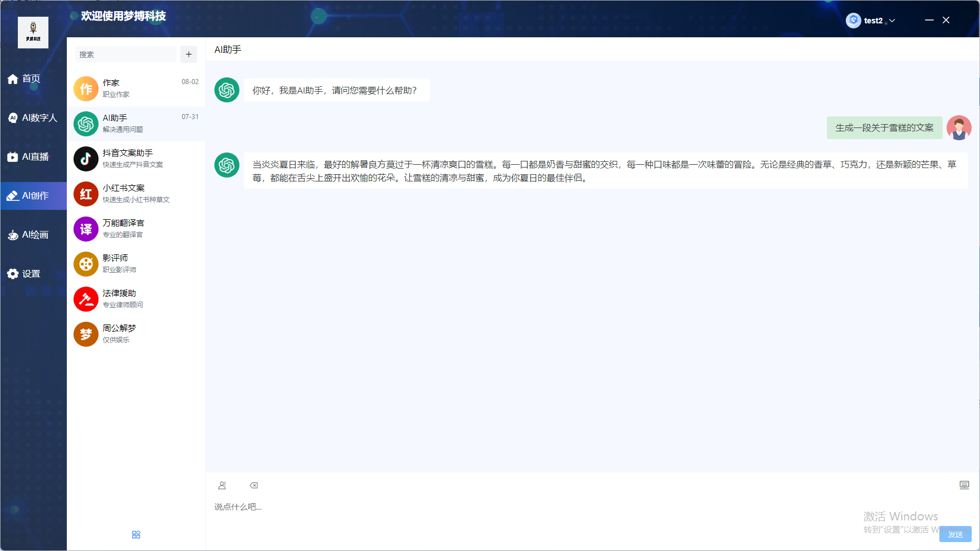The image size is (980, 551).
Task: Select the 小红书文案 red icon
Action: [x=86, y=194]
